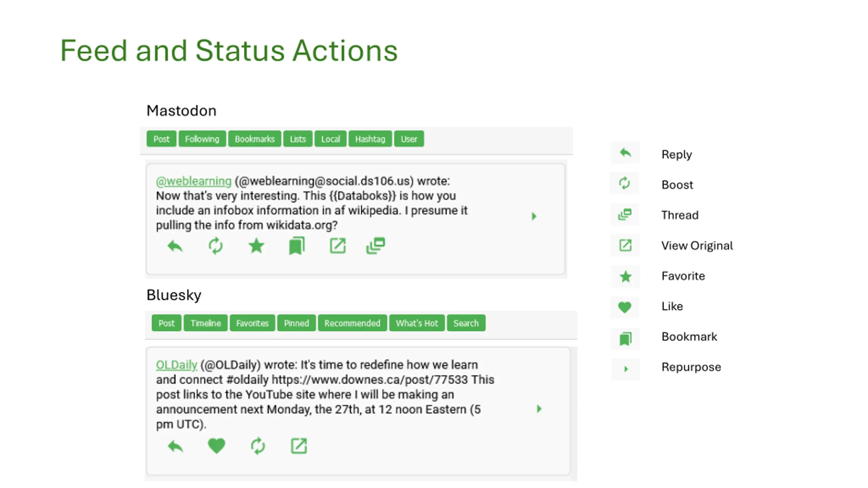Screen dimensions: 868x488
Task: Open the OLDaily author link
Action: (x=177, y=365)
